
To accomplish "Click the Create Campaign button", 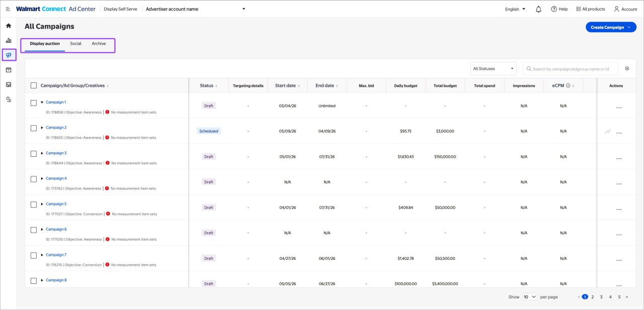I will tap(611, 27).
